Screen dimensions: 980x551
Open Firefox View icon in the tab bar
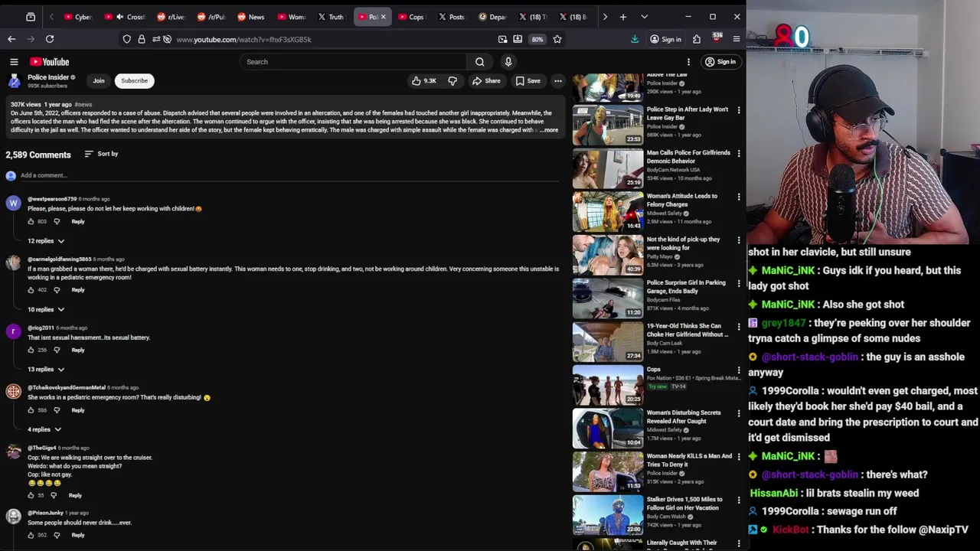coord(31,17)
